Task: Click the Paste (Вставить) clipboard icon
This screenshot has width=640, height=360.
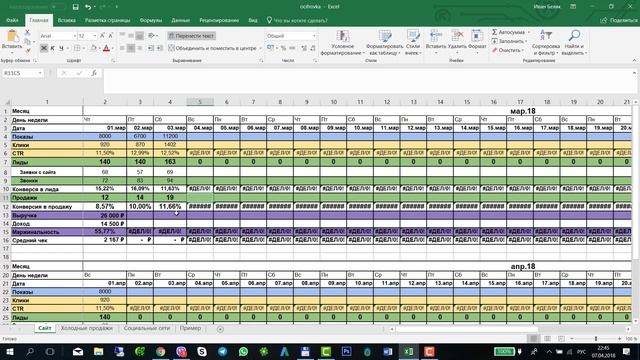Action: coord(12,37)
